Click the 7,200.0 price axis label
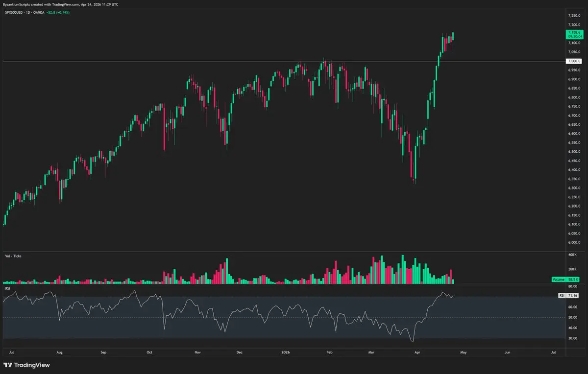 [x=574, y=24]
